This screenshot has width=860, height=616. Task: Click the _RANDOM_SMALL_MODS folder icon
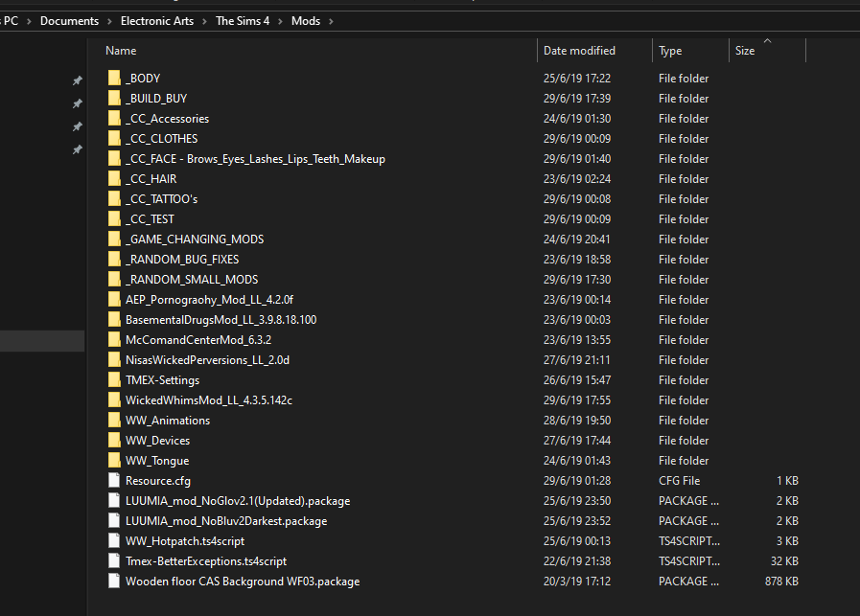click(x=114, y=280)
